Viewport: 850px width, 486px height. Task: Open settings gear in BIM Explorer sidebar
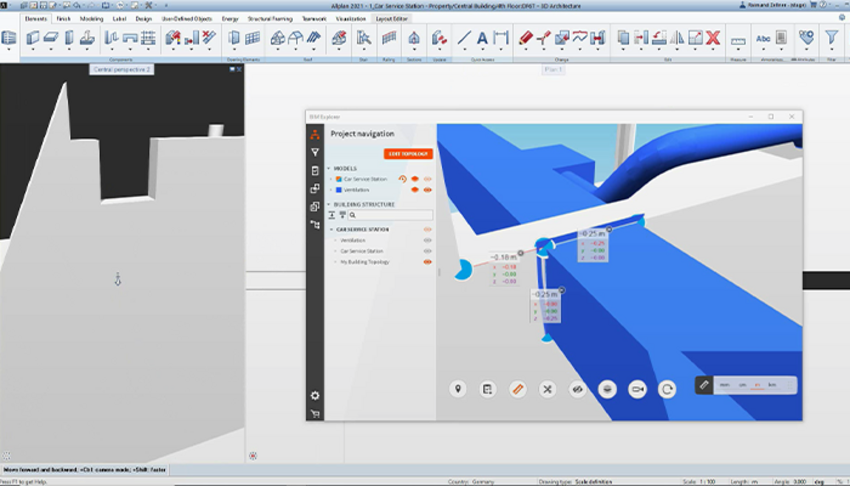tap(315, 396)
